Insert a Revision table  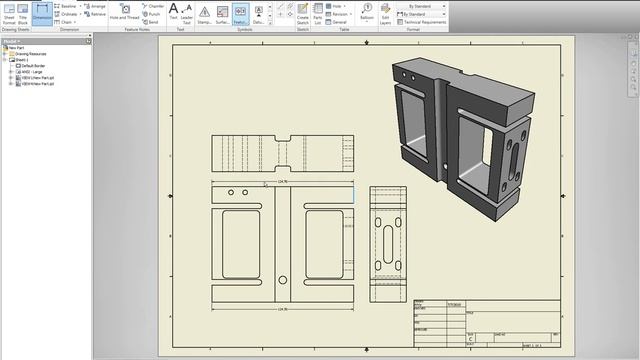click(x=337, y=14)
